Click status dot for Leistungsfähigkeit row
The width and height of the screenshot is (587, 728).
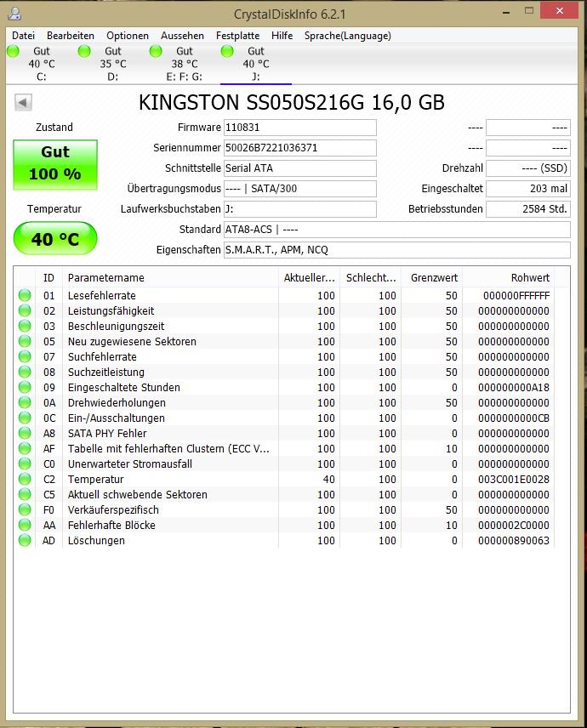click(25, 310)
